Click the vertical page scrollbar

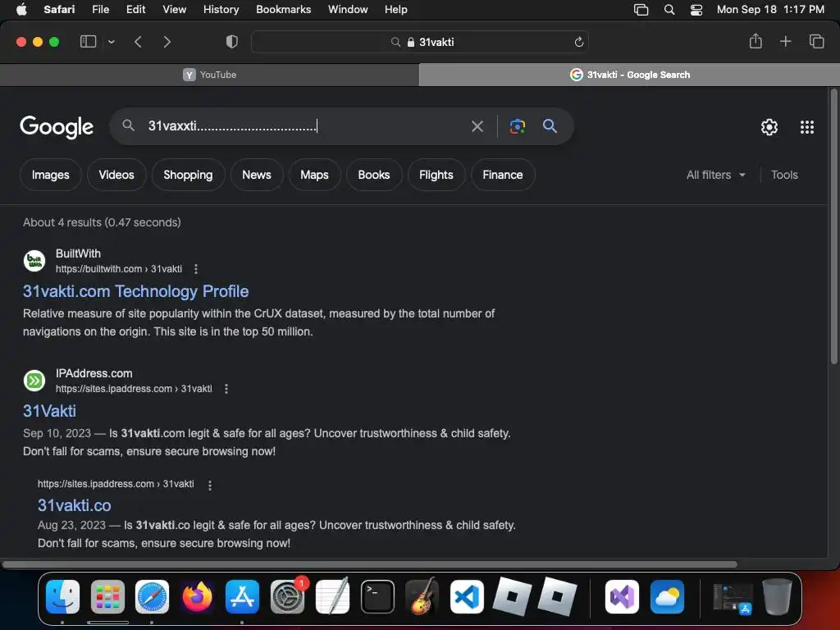tap(833, 227)
